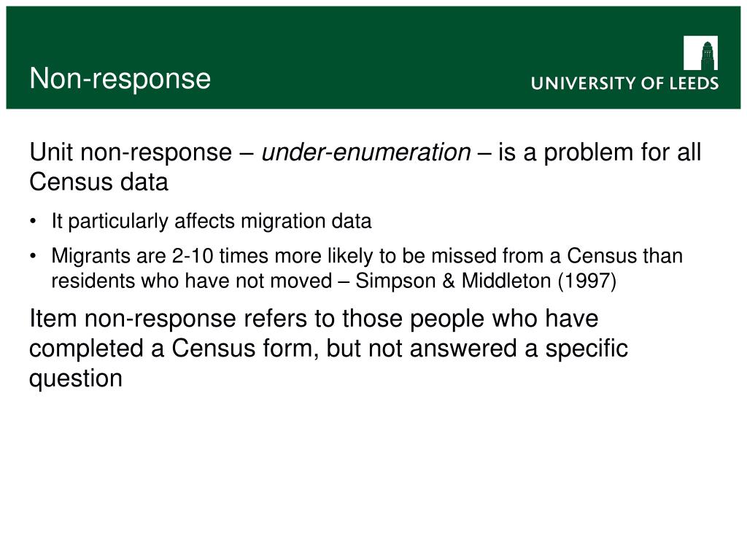The height and width of the screenshot is (560, 747).
Task: Click the first bullet point marker
Action: pyautogui.click(x=33, y=222)
